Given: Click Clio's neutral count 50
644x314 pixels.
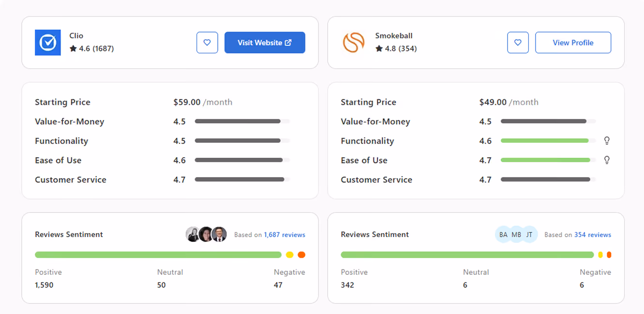Looking at the screenshot, I should (x=162, y=285).
